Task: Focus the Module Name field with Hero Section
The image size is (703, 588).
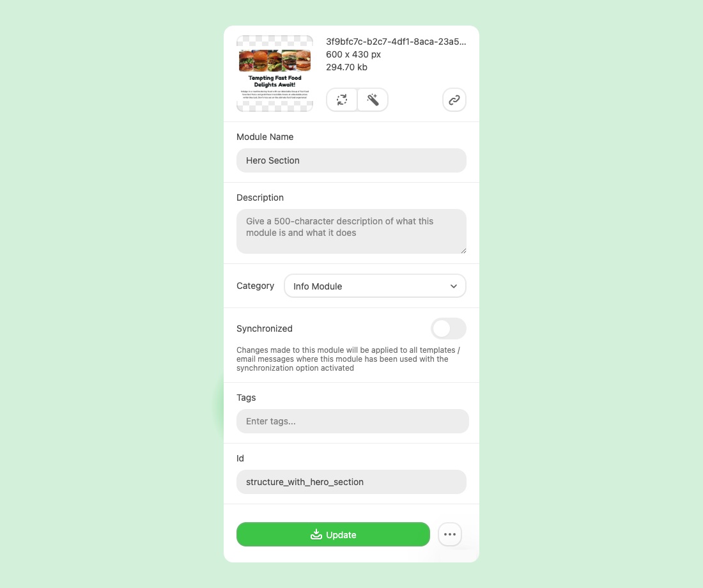Action: (x=351, y=160)
